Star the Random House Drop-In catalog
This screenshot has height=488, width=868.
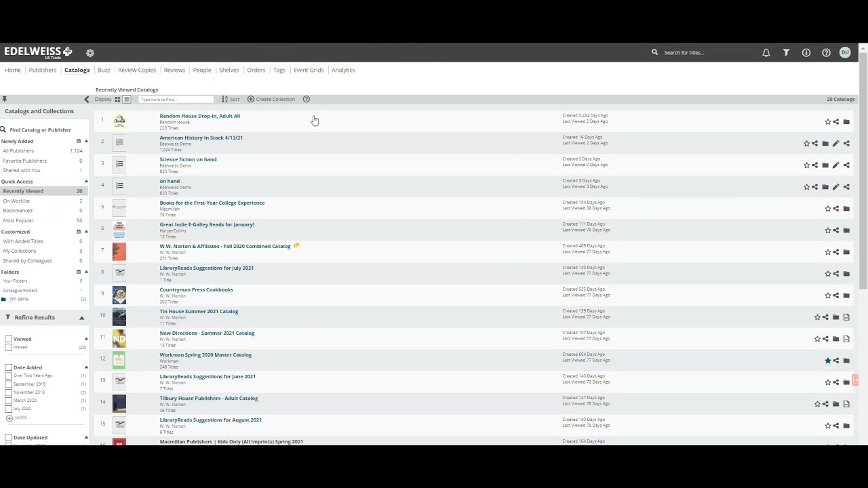tap(827, 122)
